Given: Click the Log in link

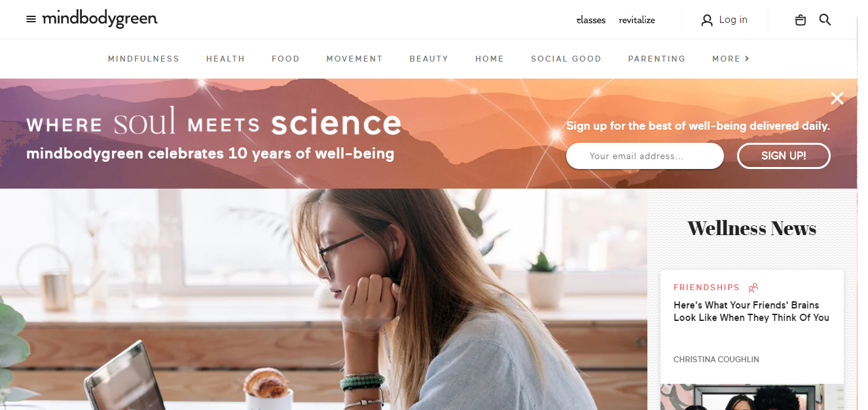Looking at the screenshot, I should (x=733, y=20).
